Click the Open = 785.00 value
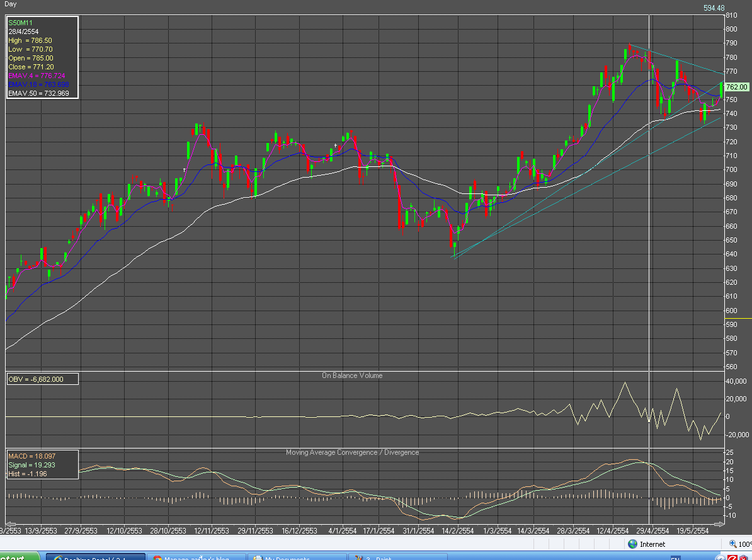Screen dimensions: 752x560 pyautogui.click(x=31, y=58)
